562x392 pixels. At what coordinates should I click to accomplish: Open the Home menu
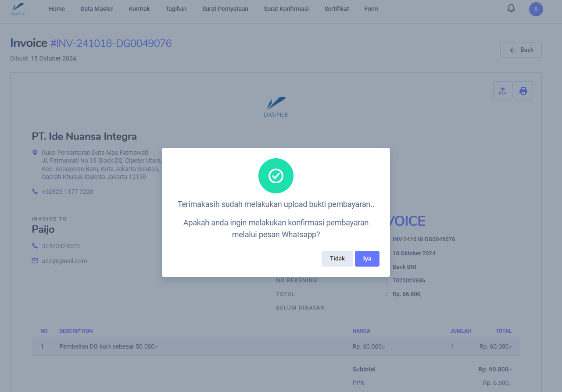click(x=57, y=9)
